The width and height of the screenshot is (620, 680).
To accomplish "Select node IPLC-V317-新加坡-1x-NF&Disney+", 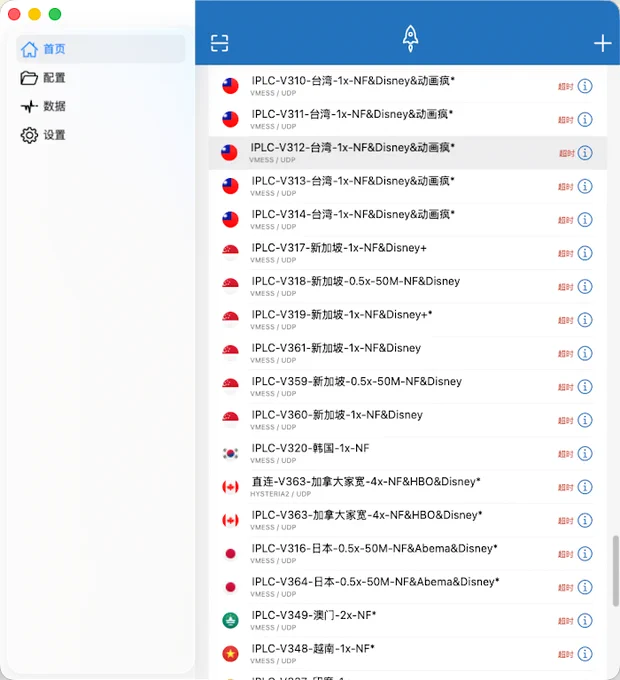I will click(x=408, y=253).
